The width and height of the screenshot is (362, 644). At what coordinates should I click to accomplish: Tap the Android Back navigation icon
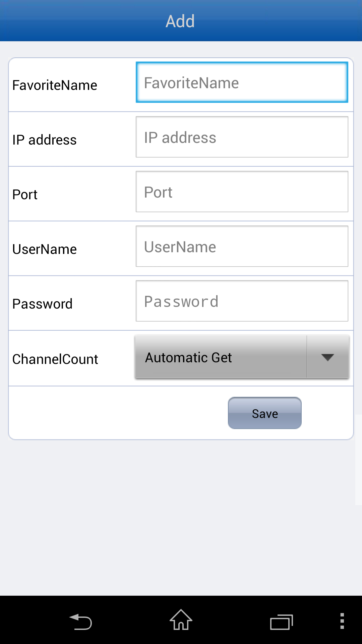click(81, 621)
